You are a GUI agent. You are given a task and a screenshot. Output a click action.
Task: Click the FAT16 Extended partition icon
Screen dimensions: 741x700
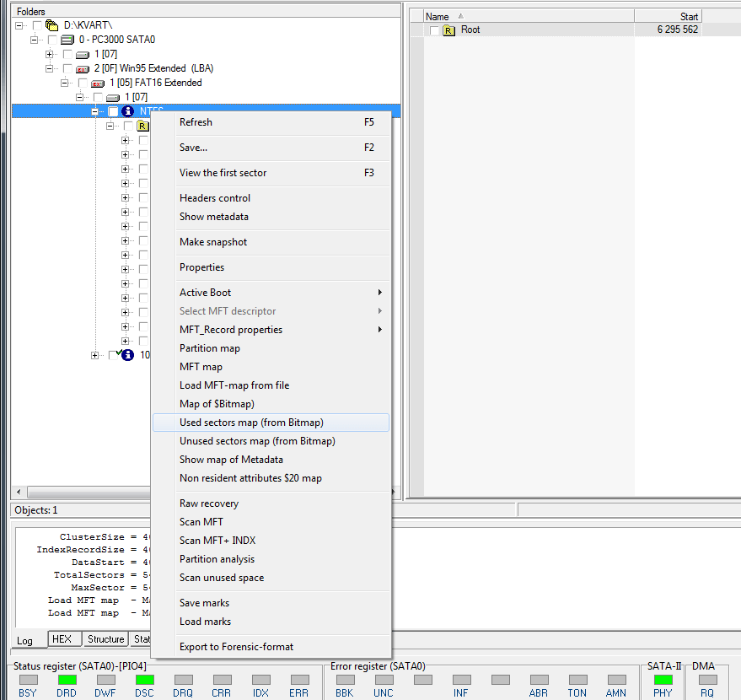[x=98, y=83]
